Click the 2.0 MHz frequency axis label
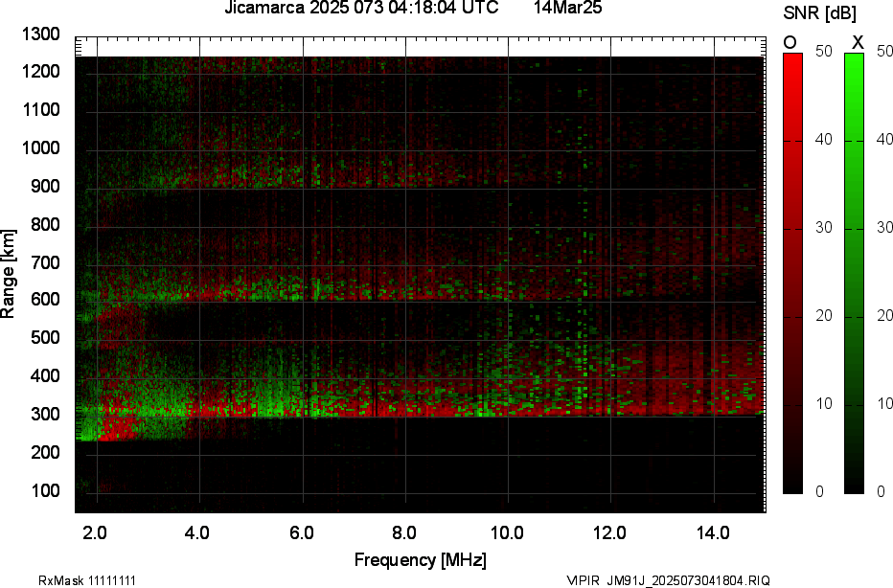 coord(95,532)
